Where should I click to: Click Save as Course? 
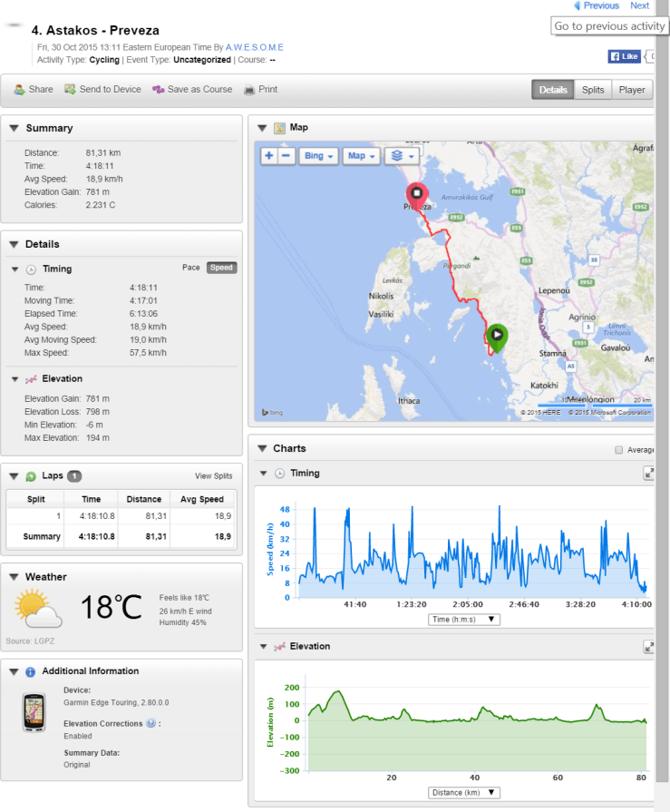(192, 90)
